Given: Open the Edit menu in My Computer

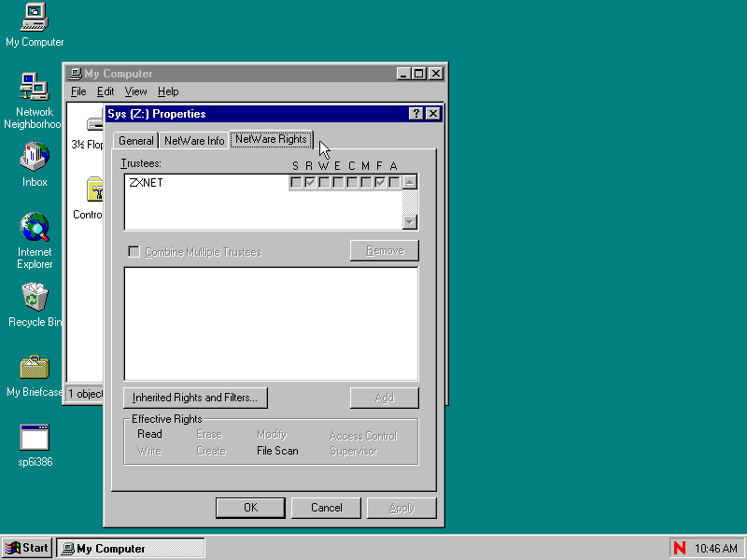Looking at the screenshot, I should 106,91.
